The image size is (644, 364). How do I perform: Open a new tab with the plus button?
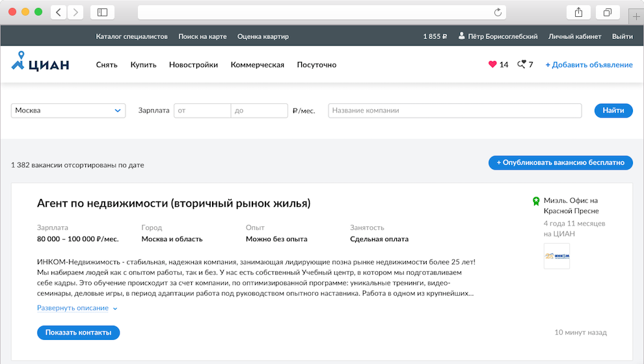tap(636, 16)
